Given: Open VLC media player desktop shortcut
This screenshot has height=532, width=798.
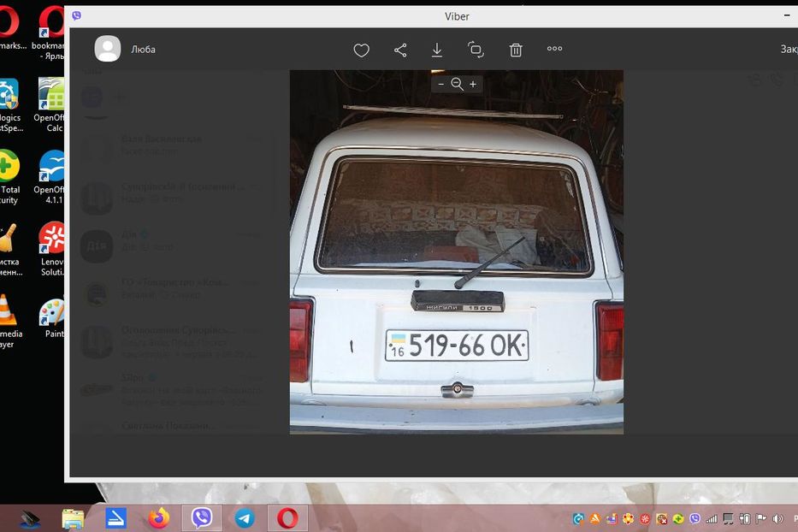Looking at the screenshot, I should (x=9, y=321).
